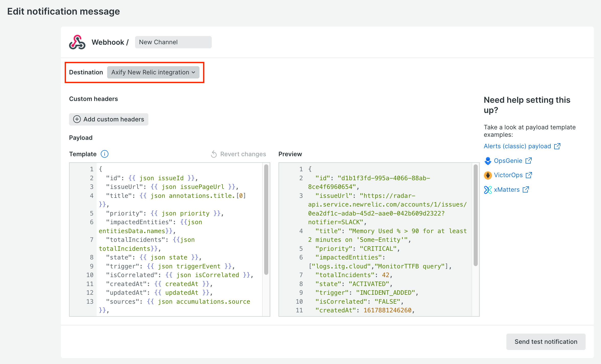Click external link icon next to OpsGenie
The width and height of the screenshot is (601, 364).
click(529, 161)
